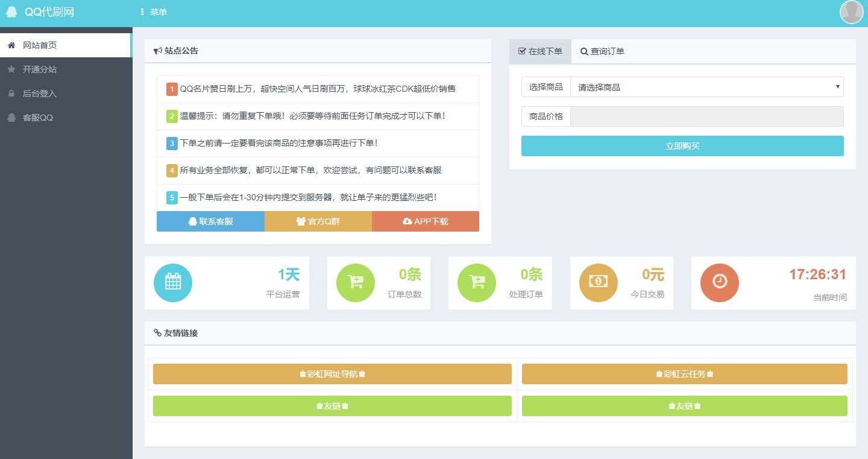
Task: Click the clock icon beside 当前时间
Action: (x=720, y=282)
